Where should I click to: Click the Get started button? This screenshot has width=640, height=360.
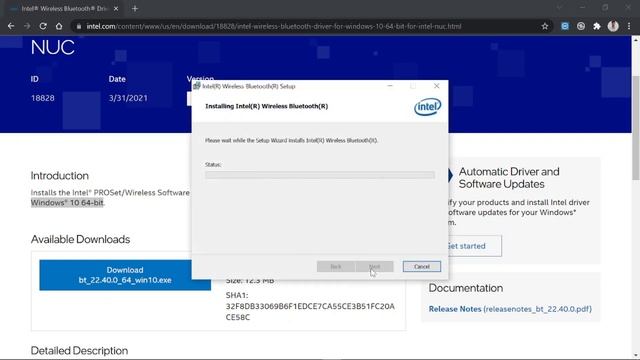[x=475, y=246]
